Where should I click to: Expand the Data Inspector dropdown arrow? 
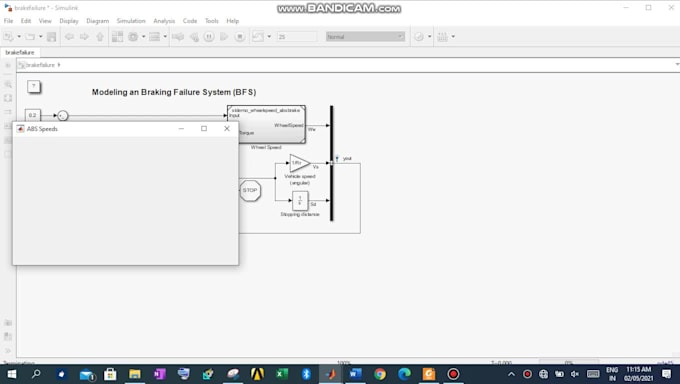point(269,37)
